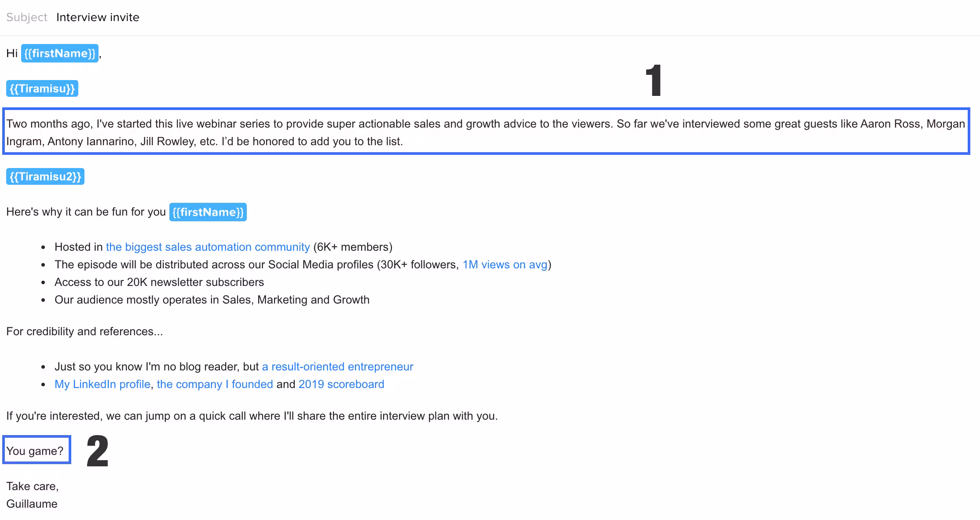Visit the "My LinkedIn profile" link

point(102,384)
